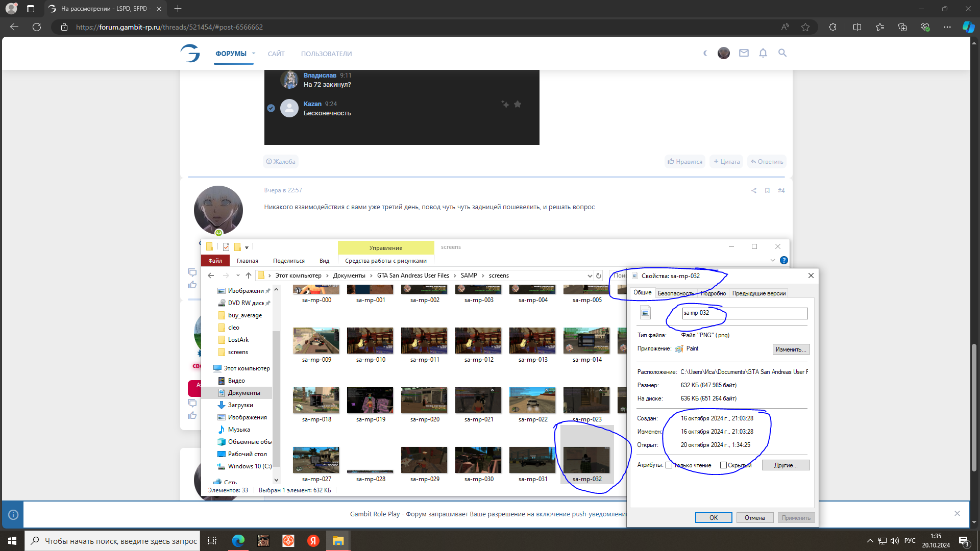Screen dimensions: 980x551
Task: Open forum messages envelope icon
Action: (x=744, y=53)
